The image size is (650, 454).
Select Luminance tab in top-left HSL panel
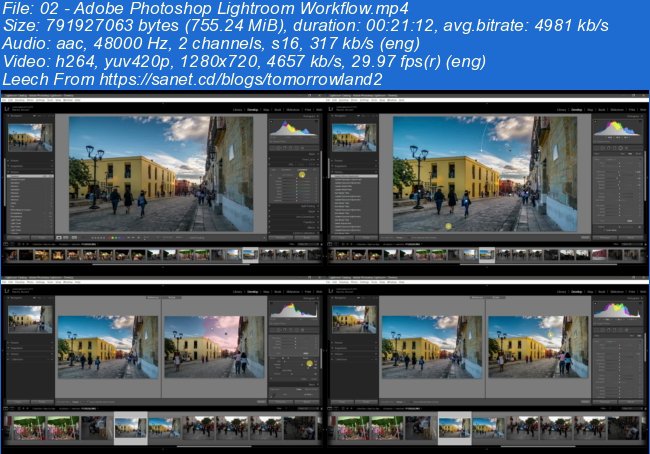point(302,170)
